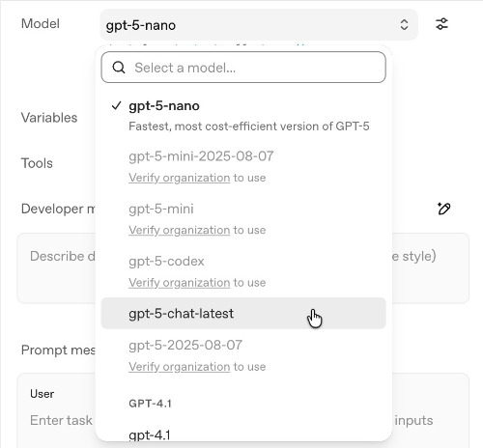
Task: Click the magic pencil generate prompt icon
Action: pos(444,209)
